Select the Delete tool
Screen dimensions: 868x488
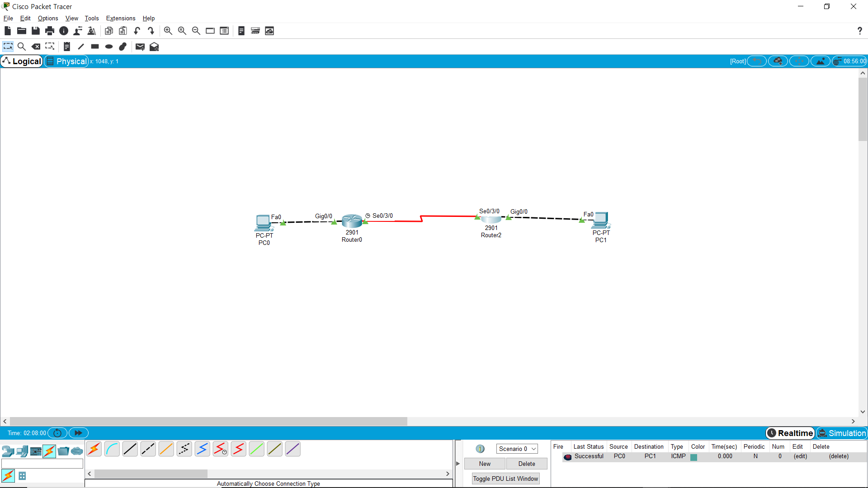point(36,47)
